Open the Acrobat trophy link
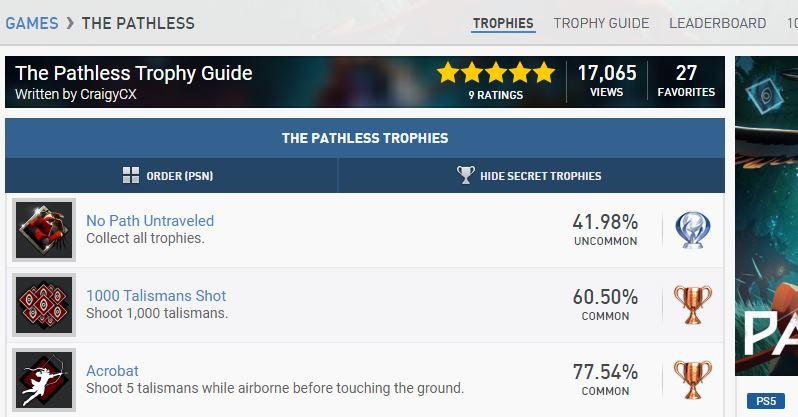This screenshot has height=417, width=798. pos(112,371)
